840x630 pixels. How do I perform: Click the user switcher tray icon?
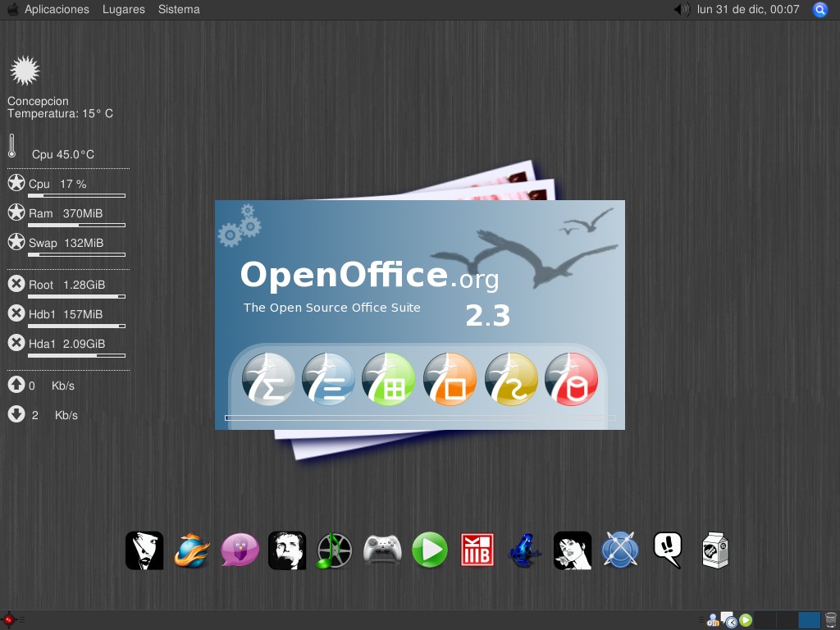pyautogui.click(x=713, y=620)
